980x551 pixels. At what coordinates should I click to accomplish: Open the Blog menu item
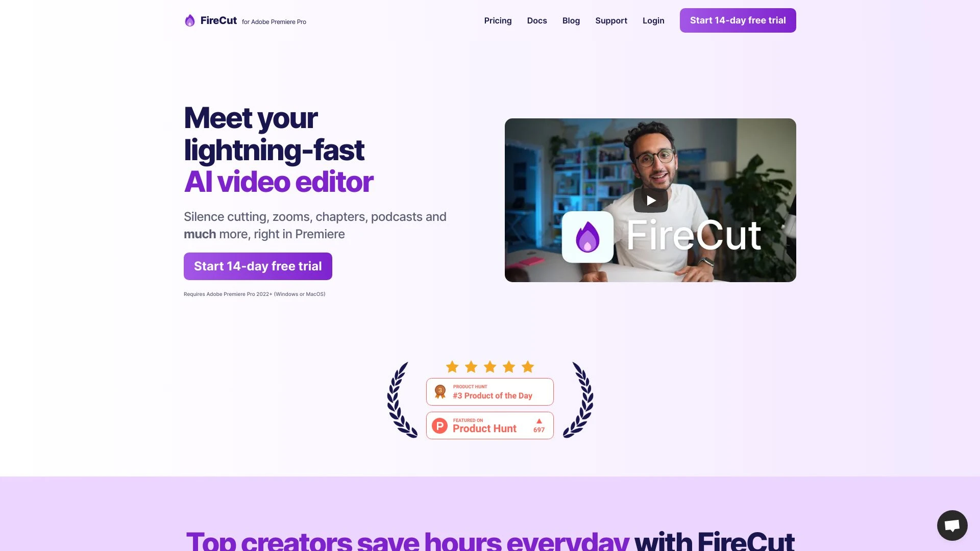click(x=571, y=20)
